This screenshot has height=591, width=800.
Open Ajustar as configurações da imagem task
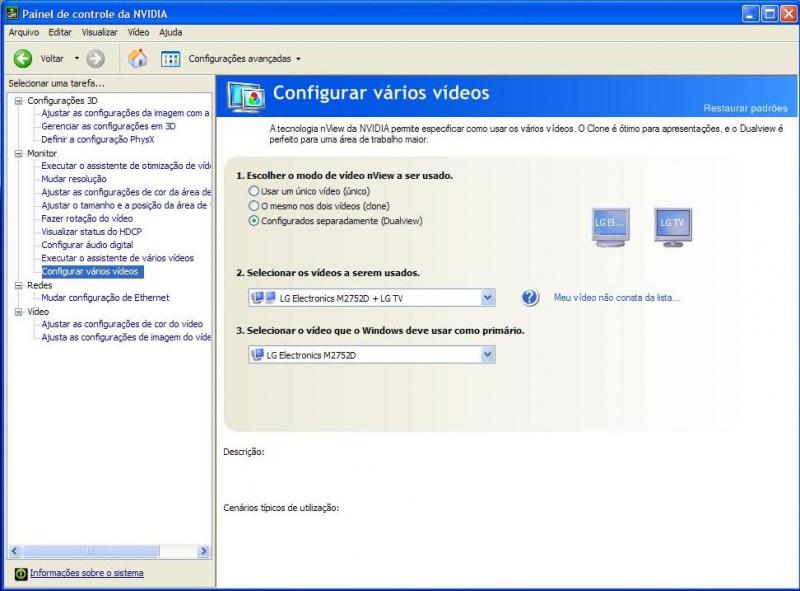tap(126, 113)
